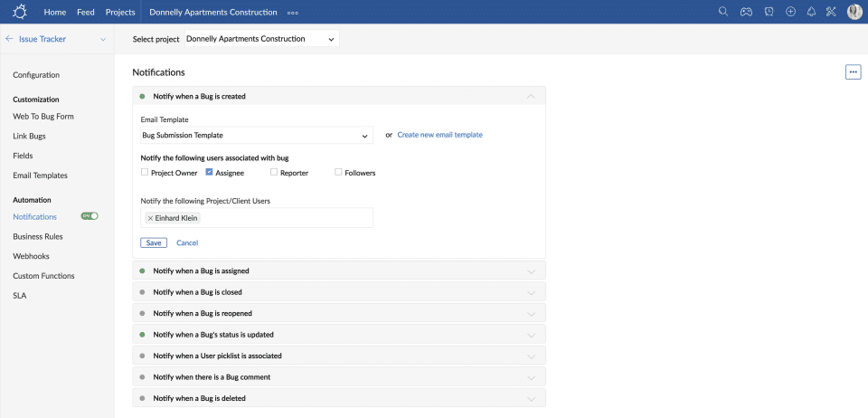Open the Projects tab in top navigation
The image size is (868, 418).
click(120, 12)
